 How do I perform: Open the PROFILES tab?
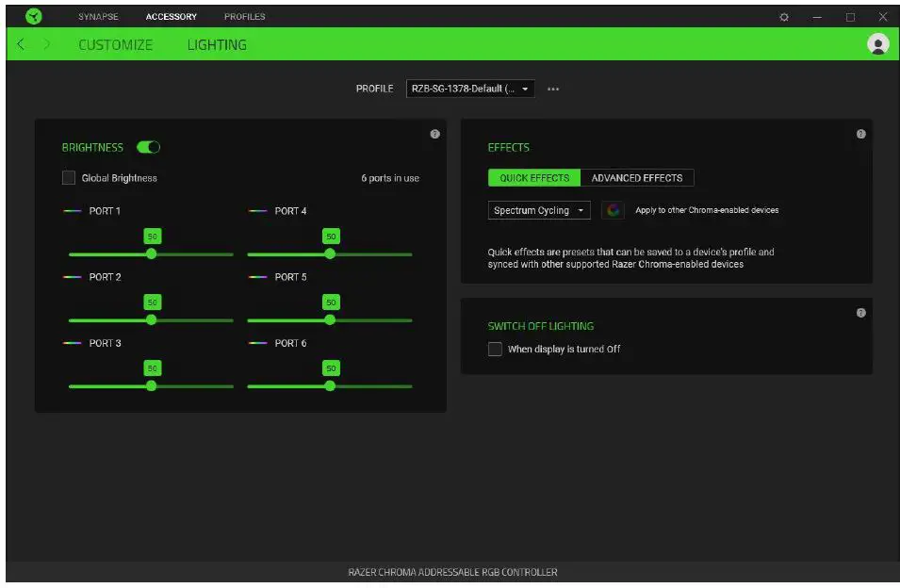244,16
